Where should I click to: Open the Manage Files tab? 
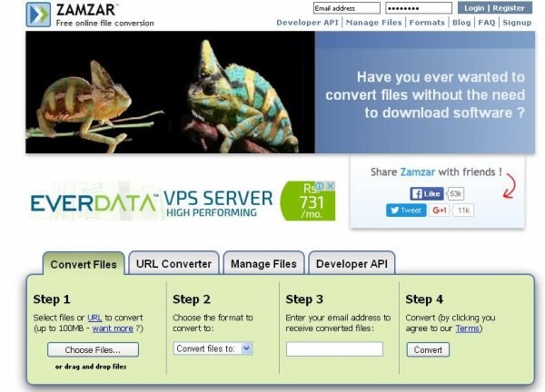click(x=263, y=264)
